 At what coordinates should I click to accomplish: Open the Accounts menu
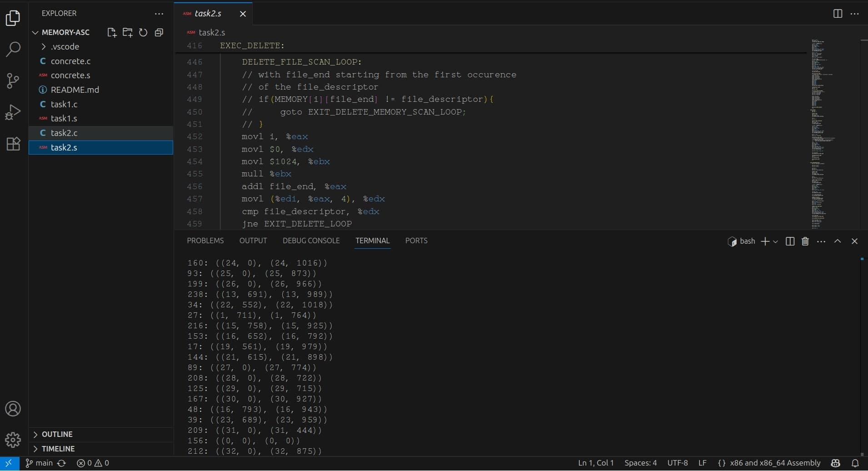[x=13, y=409]
